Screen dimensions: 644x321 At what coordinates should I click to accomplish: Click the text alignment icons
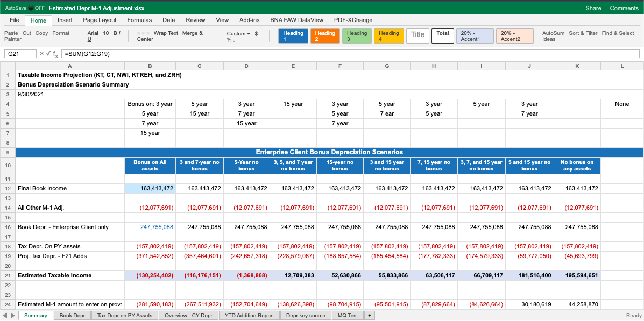[143, 33]
